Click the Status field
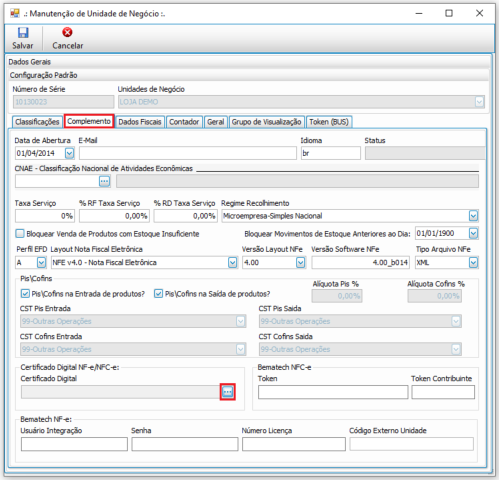Image resolution: width=499 pixels, height=480 pixels. coord(425,153)
